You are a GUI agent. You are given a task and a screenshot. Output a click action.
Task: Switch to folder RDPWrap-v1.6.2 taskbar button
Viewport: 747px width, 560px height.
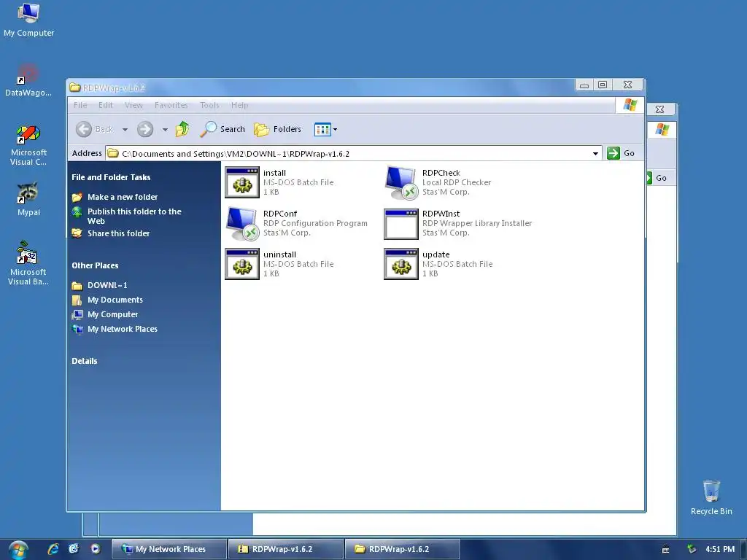tap(403, 549)
